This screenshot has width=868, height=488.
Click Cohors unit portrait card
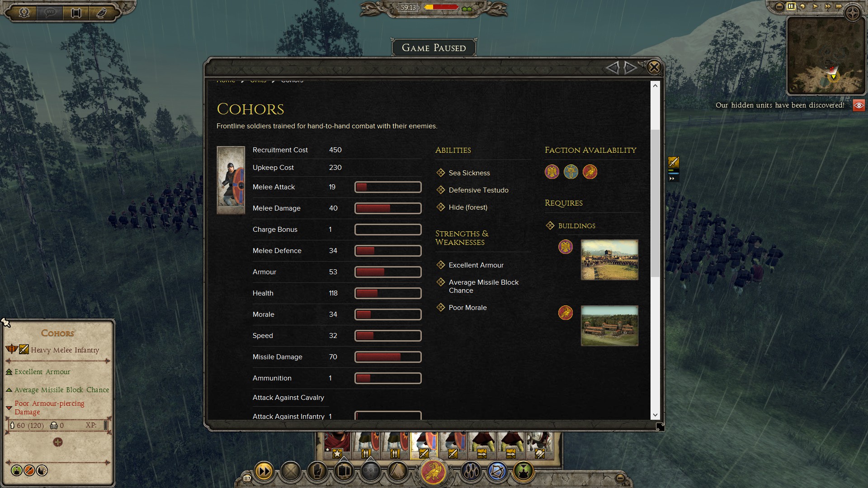(231, 180)
